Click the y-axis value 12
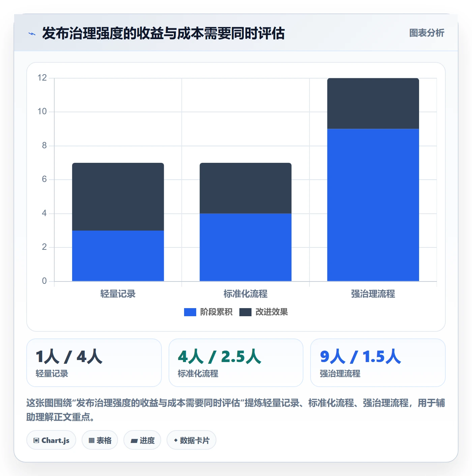The height and width of the screenshot is (476, 472). [x=42, y=78]
